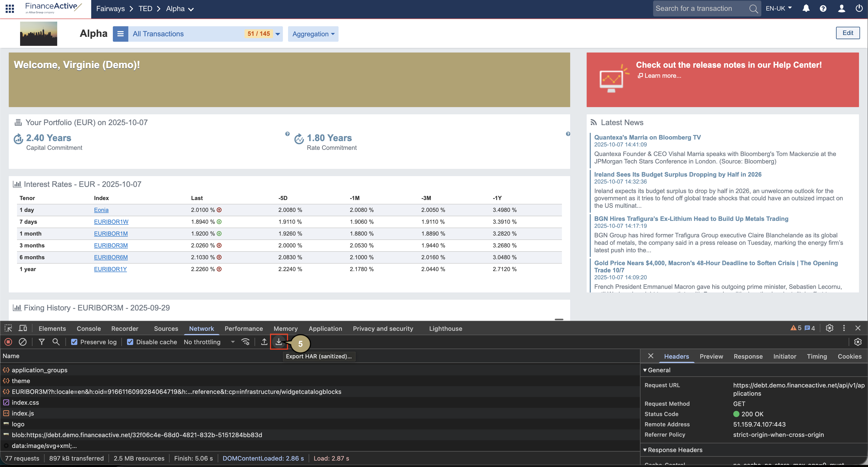Open the app launcher grid

10,8
